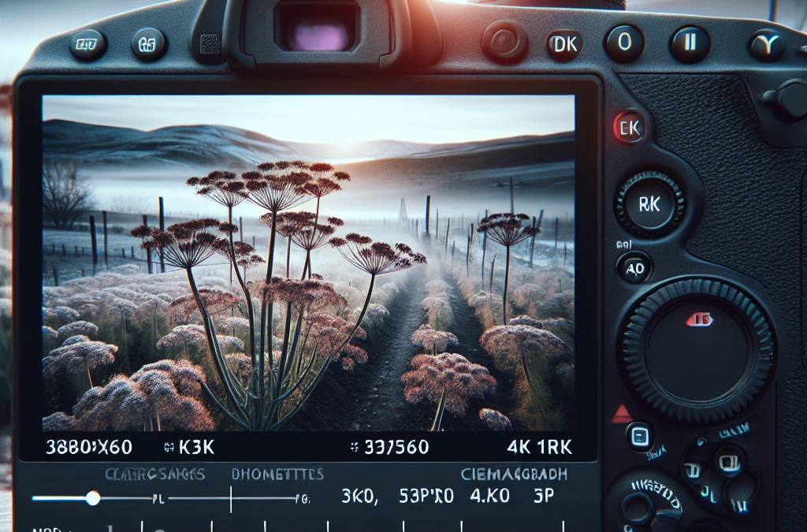Screen dimensions: 807x532
Task: Hit the pause-symbol button on top
Action: tap(689, 43)
